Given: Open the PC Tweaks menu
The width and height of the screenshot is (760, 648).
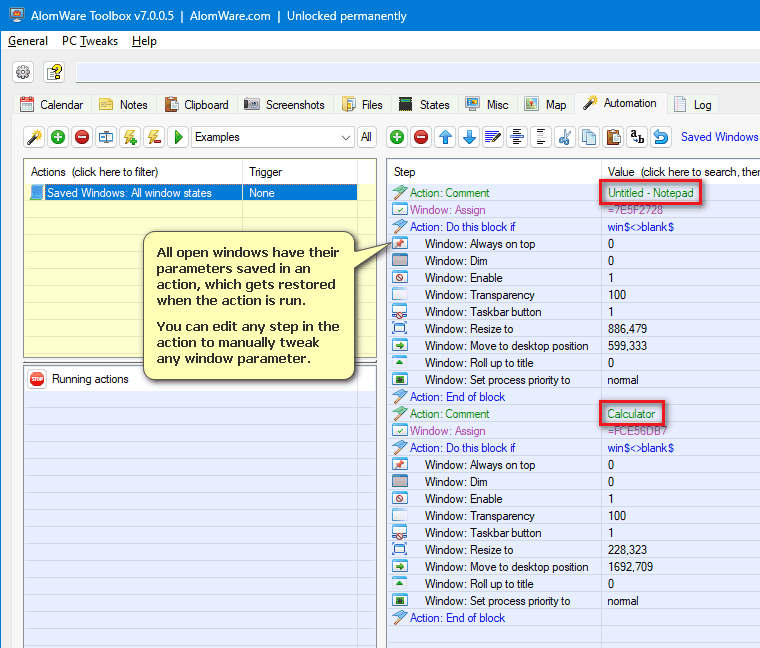Looking at the screenshot, I should click(x=89, y=41).
